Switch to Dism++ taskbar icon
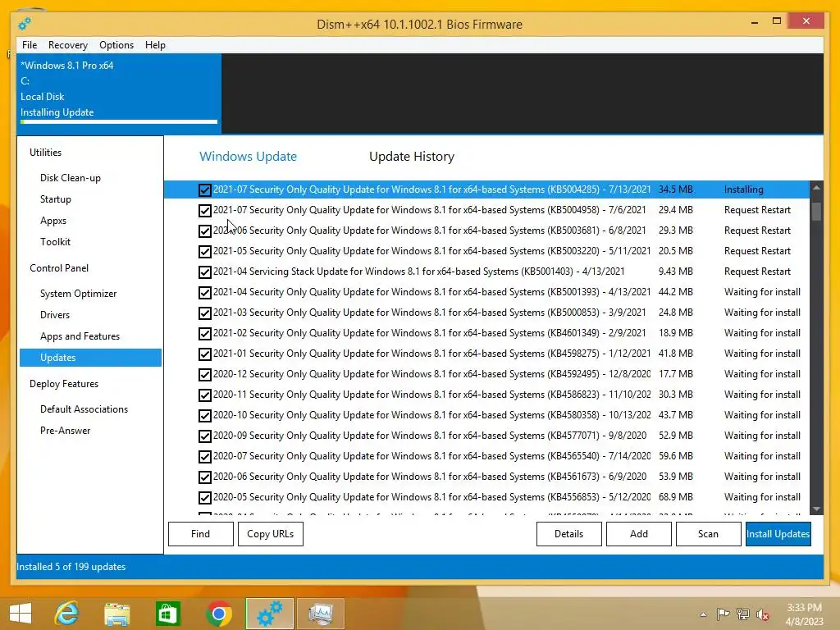Viewport: 840px width, 630px height. coord(269,614)
